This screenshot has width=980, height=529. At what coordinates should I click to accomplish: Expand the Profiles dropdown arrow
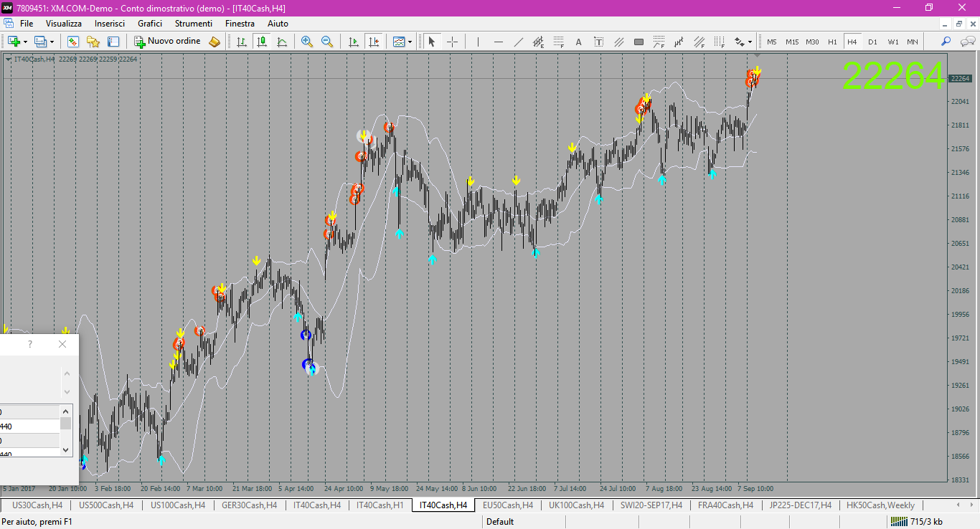(x=52, y=42)
